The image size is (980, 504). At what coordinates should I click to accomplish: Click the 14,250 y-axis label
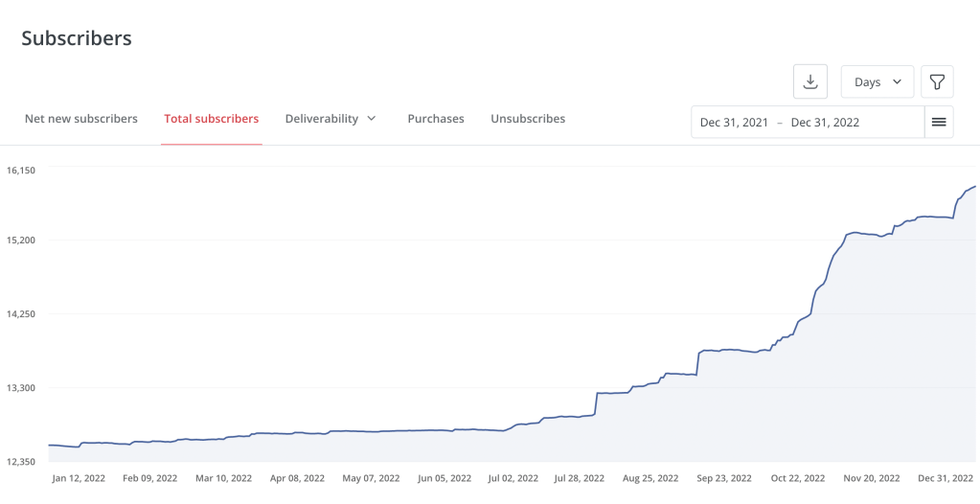(21, 313)
